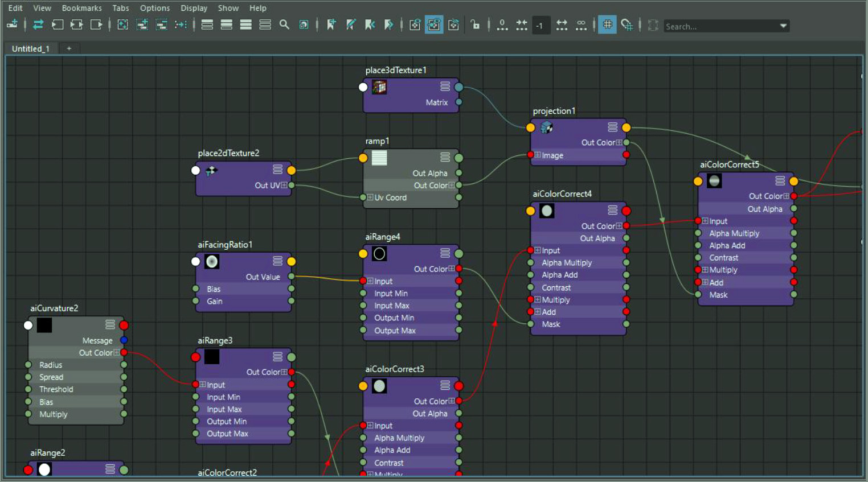Rearrange graph layout icon
Image resolution: width=868 pixels, height=482 pixels.
(181, 24)
